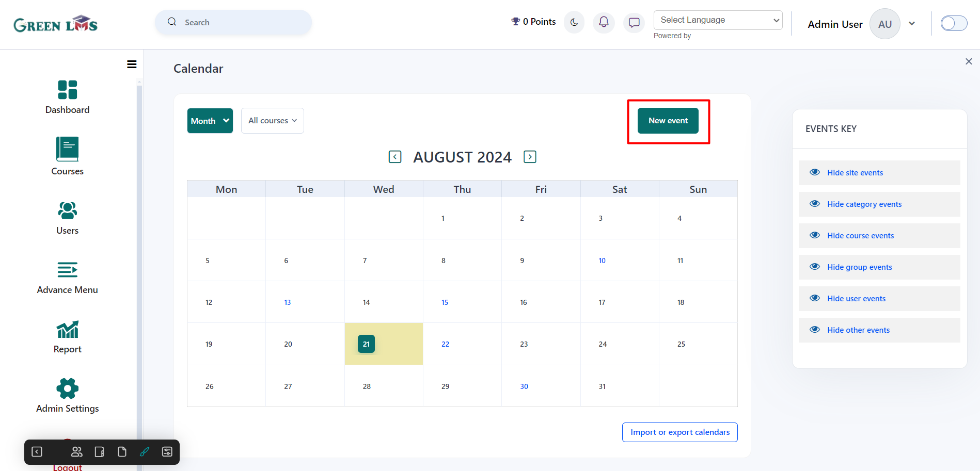The height and width of the screenshot is (471, 980).
Task: Click the day 31 cell
Action: (x=620, y=386)
